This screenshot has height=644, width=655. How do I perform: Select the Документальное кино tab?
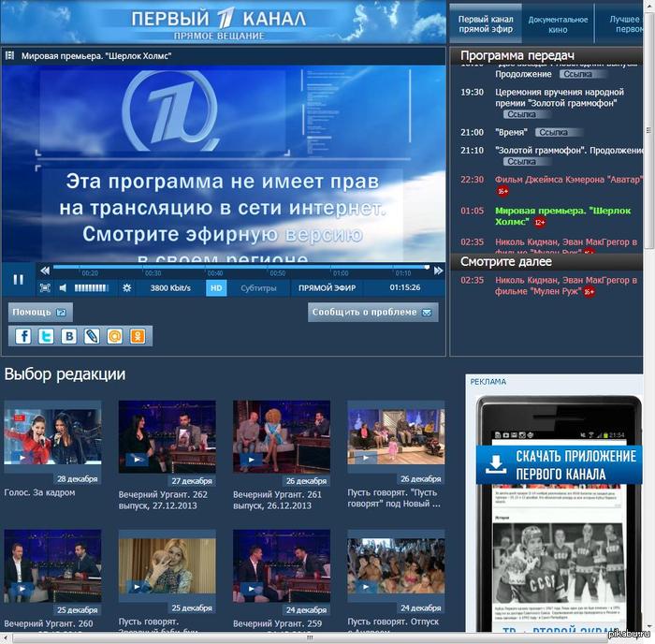(x=559, y=23)
